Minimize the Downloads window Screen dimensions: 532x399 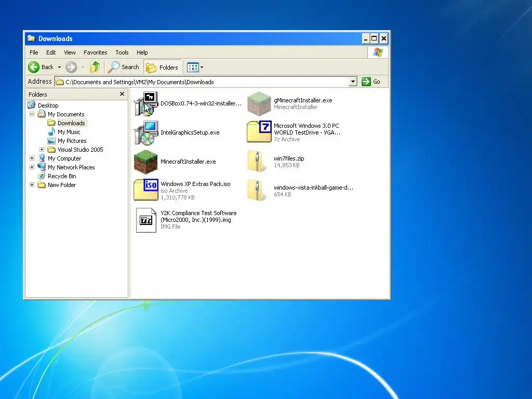coord(365,38)
